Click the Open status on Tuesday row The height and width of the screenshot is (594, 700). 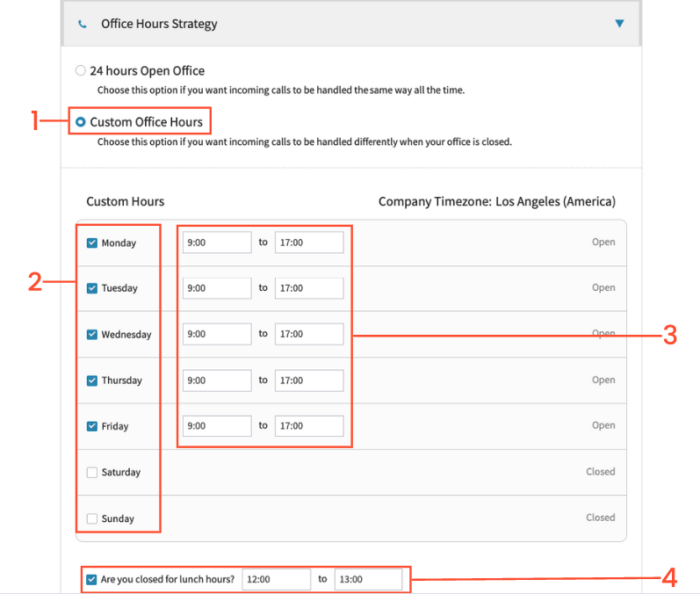[x=603, y=287]
